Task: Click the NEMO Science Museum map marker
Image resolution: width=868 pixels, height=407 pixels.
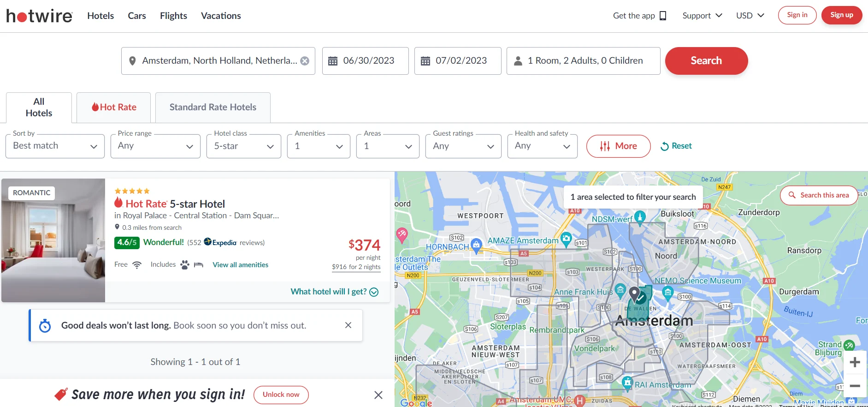Action: [x=667, y=292]
